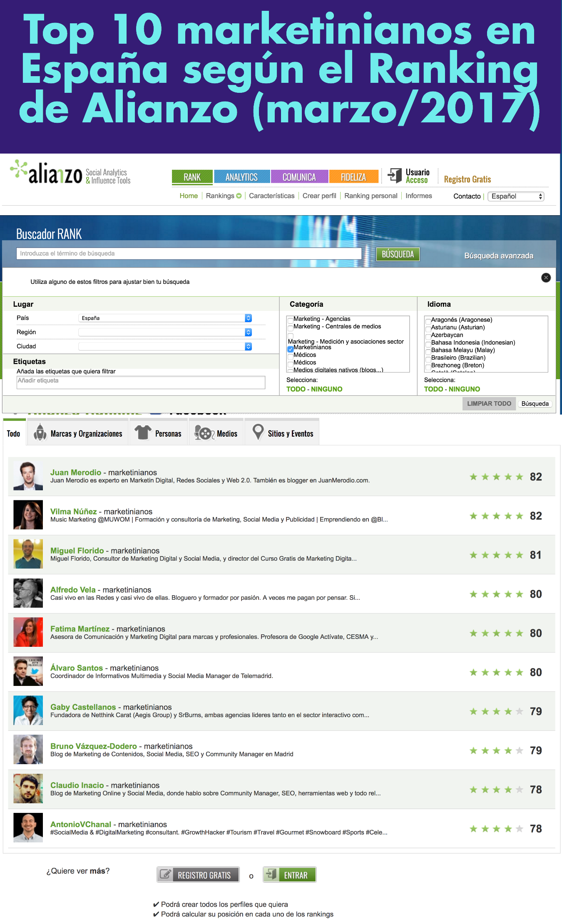Image resolution: width=562 pixels, height=924 pixels.
Task: Open the Región dropdown
Action: coord(165,332)
